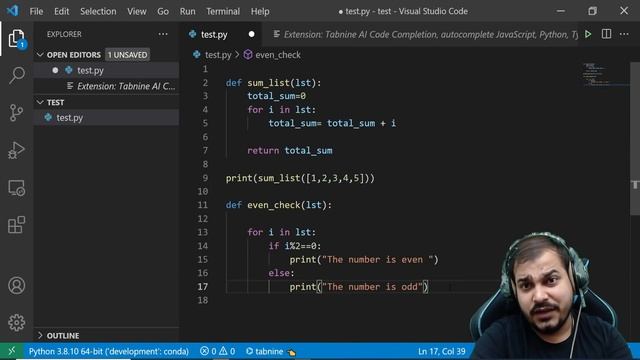Click the VS Code logo in title bar
The width and height of the screenshot is (640, 360).
click(x=12, y=11)
